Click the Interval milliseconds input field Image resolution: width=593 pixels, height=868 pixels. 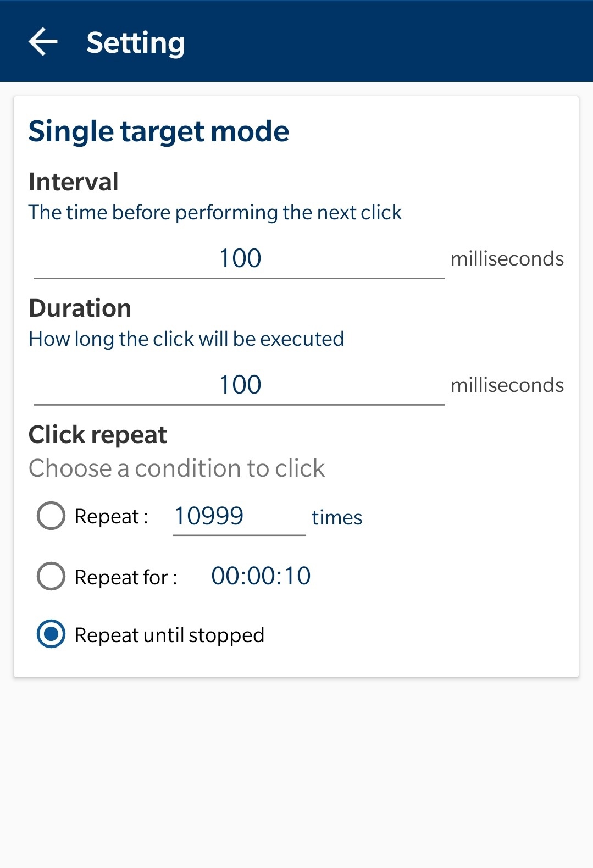(x=239, y=259)
